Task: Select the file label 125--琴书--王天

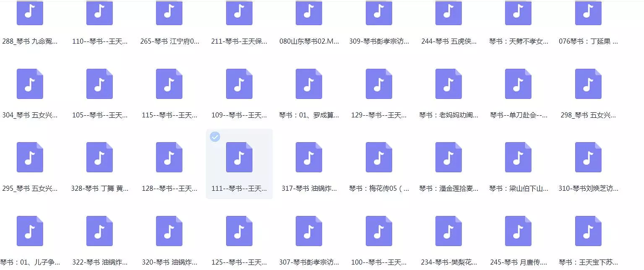Action: 239,262
